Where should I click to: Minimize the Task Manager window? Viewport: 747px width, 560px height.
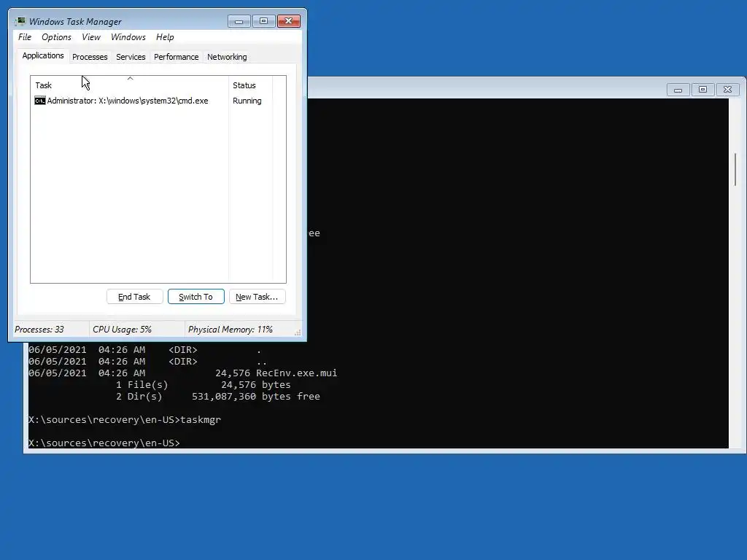[239, 21]
